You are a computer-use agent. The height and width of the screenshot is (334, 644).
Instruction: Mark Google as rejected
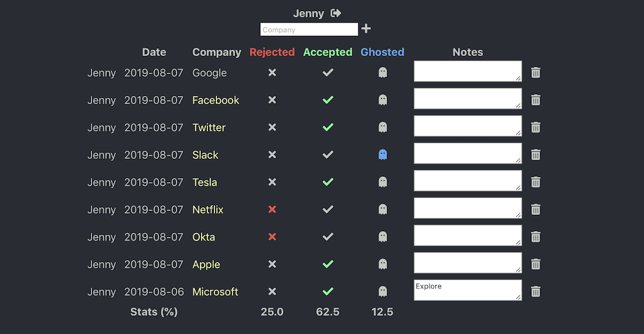point(272,73)
